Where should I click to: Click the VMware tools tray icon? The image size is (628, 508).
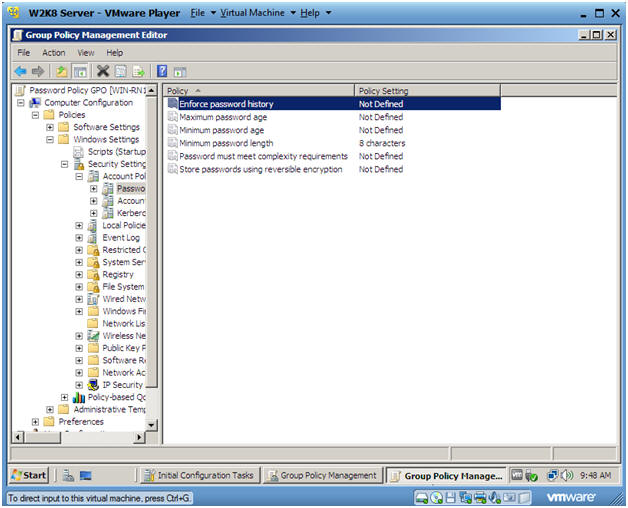[517, 475]
